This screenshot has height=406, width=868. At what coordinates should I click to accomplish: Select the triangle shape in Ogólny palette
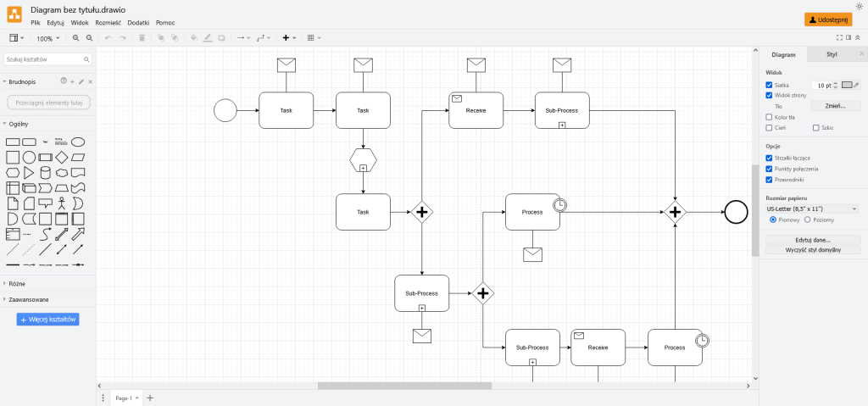click(29, 173)
